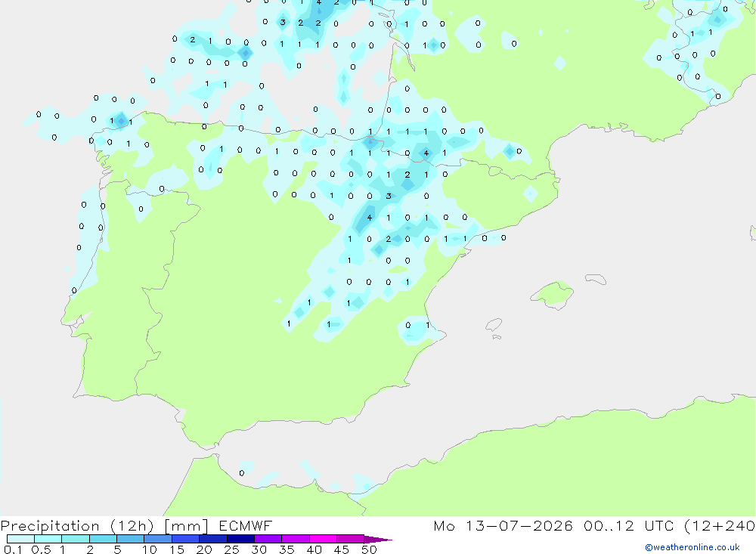Screen dimensions: 756x554
Task: Click the '0.1' legend value label
Action: point(13,549)
